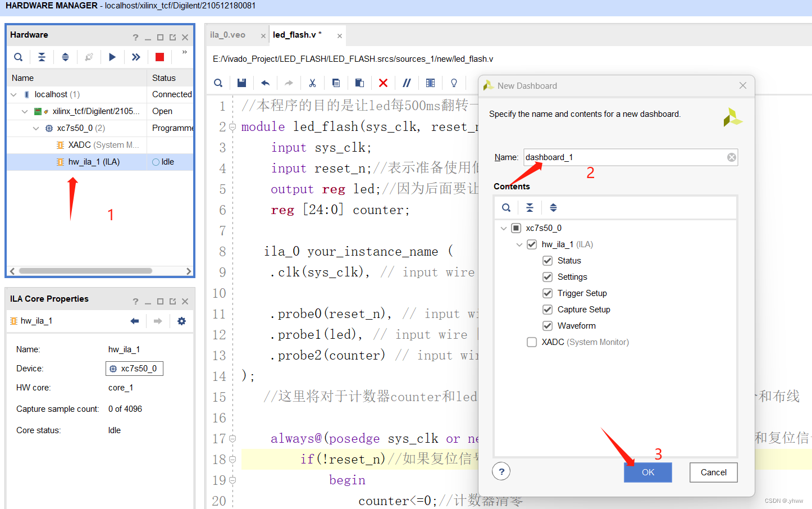Click the red delete X in editor toolbar
The width and height of the screenshot is (812, 509).
click(383, 83)
